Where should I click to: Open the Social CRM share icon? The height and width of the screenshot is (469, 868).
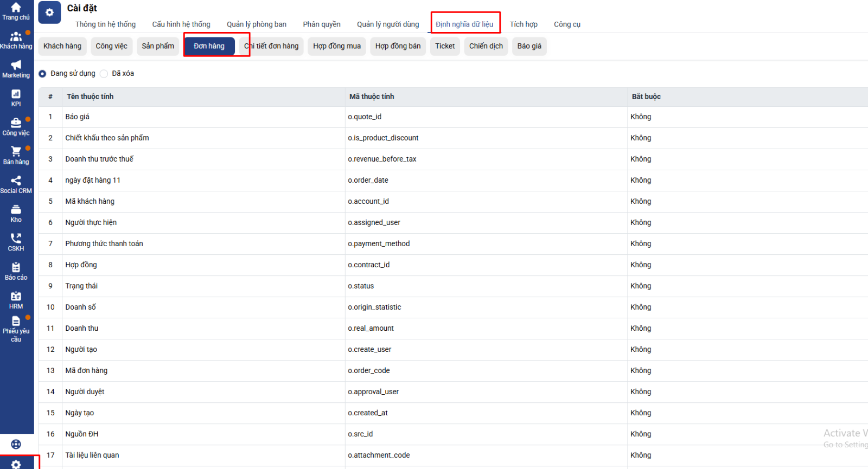click(x=16, y=184)
